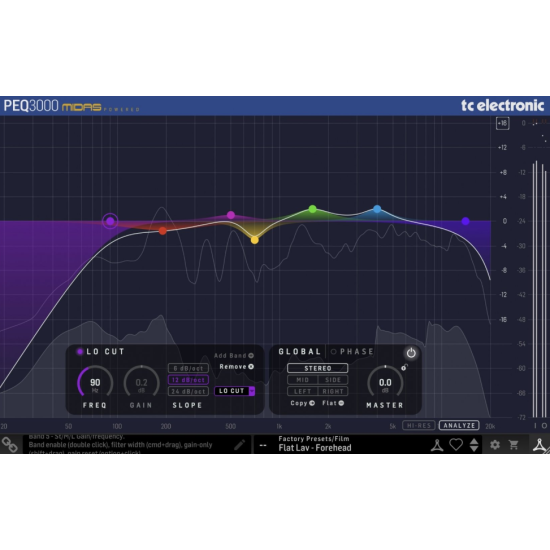Select the MID channel mode
This screenshot has width=550, height=550.
point(302,380)
